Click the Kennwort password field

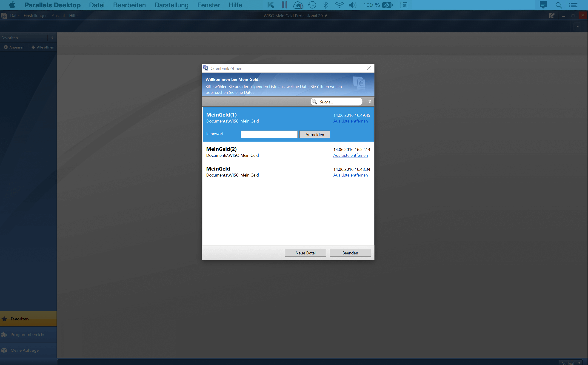click(269, 134)
